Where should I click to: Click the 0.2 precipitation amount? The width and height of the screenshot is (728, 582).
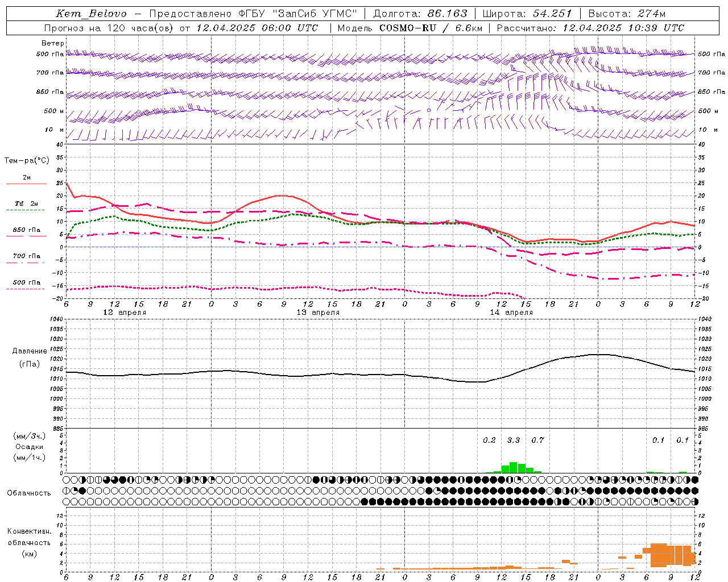pos(489,440)
